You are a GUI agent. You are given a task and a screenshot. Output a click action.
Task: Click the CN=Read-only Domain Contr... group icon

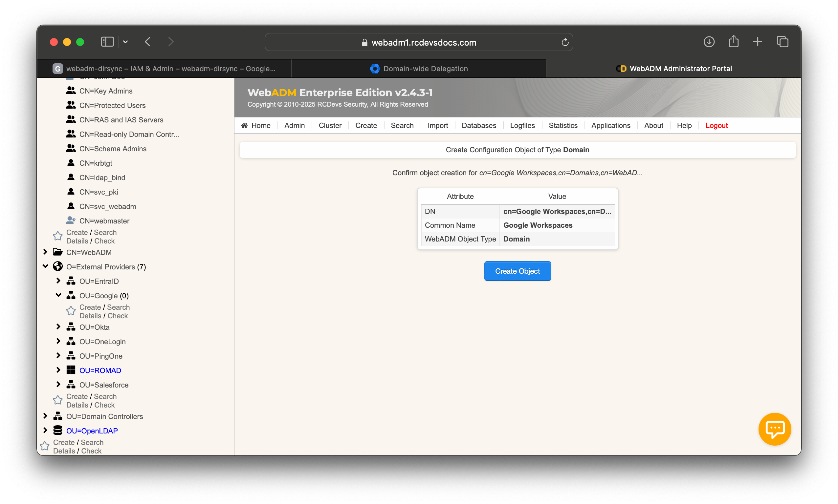(71, 134)
